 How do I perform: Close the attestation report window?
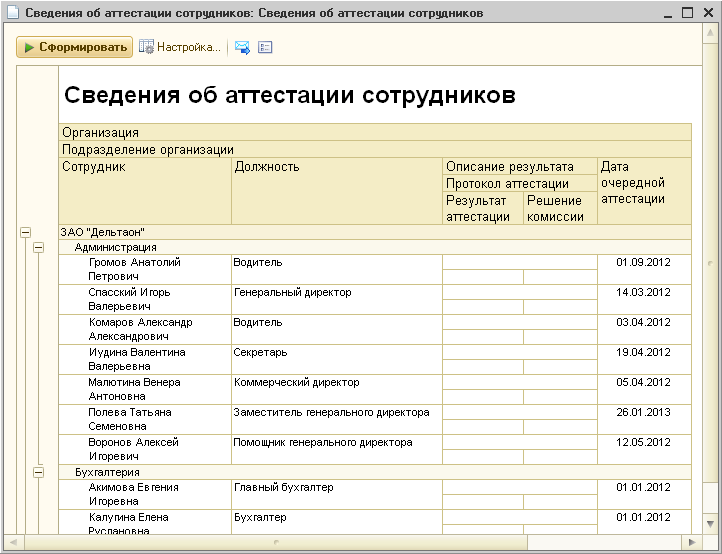pyautogui.click(x=706, y=13)
